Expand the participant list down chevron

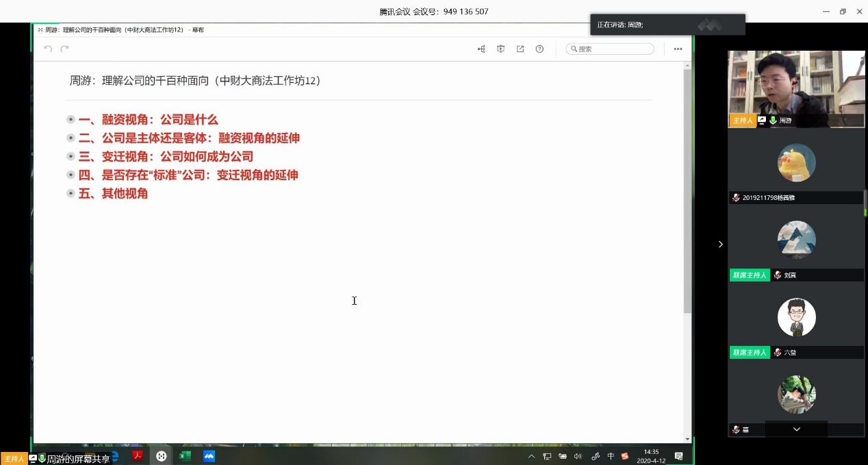tap(796, 429)
